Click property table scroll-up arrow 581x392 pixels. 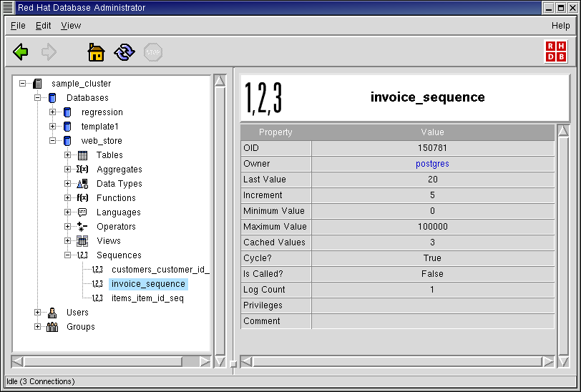(x=563, y=131)
